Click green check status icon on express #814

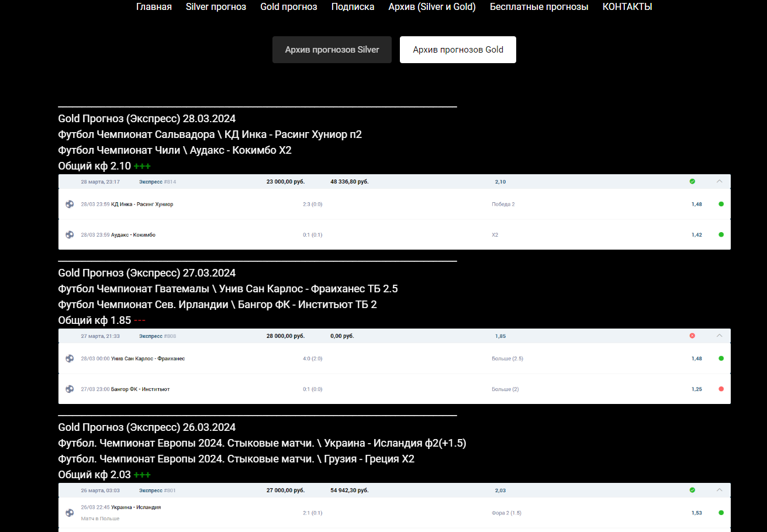692,181
